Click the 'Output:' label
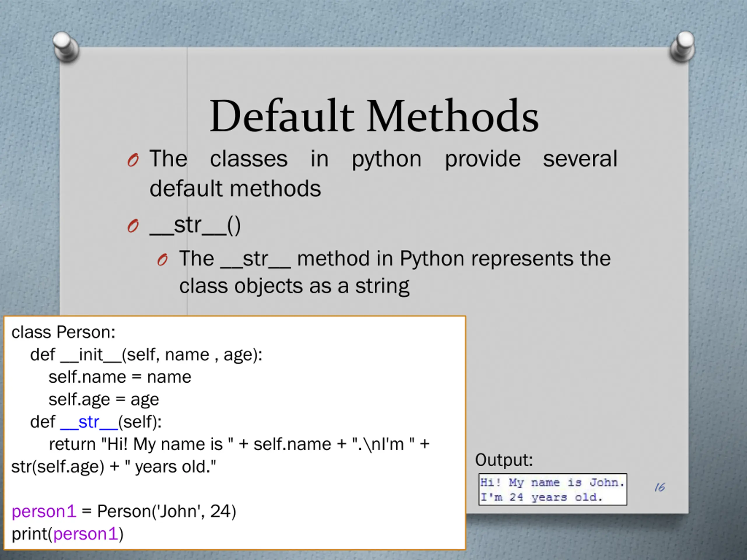This screenshot has height=560, width=747. click(x=504, y=460)
